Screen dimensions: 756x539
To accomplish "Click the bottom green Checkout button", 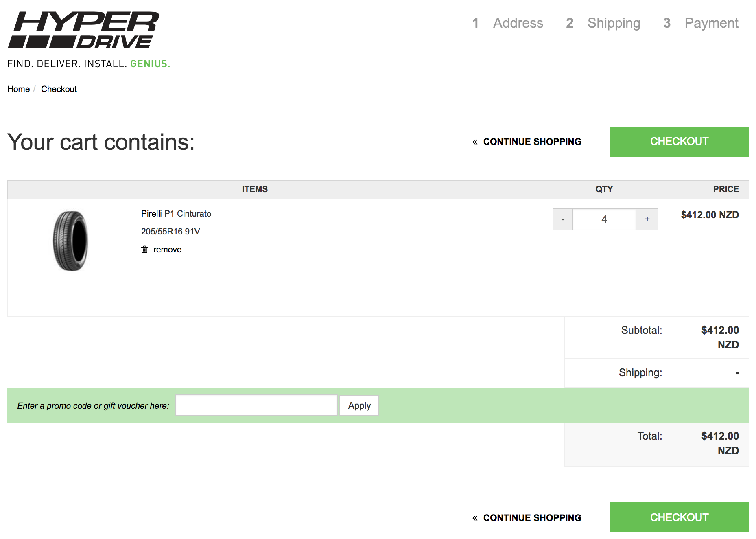I will 679,517.
